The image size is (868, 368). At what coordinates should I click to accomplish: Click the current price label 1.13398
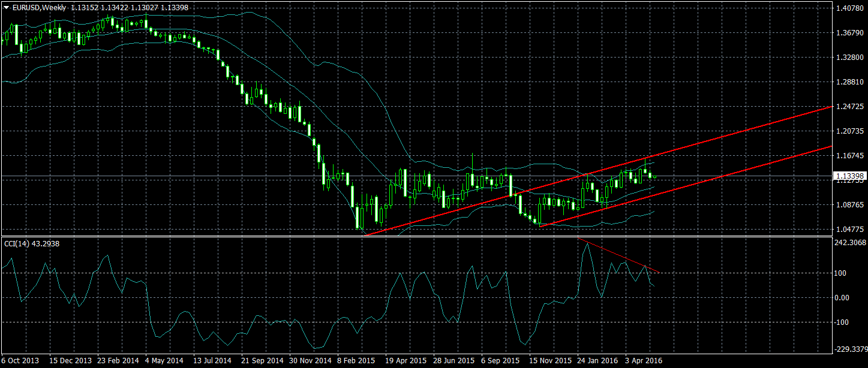tap(848, 176)
